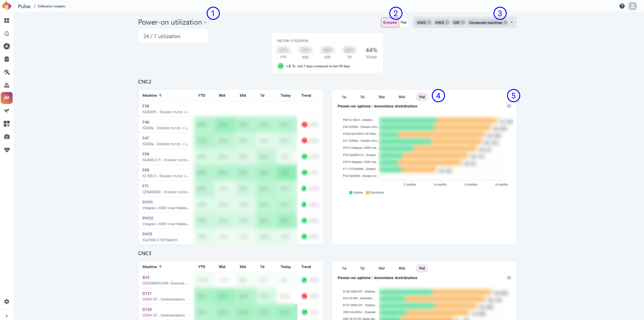Click green trend icon for F69
644x320 pixels.
304,173
